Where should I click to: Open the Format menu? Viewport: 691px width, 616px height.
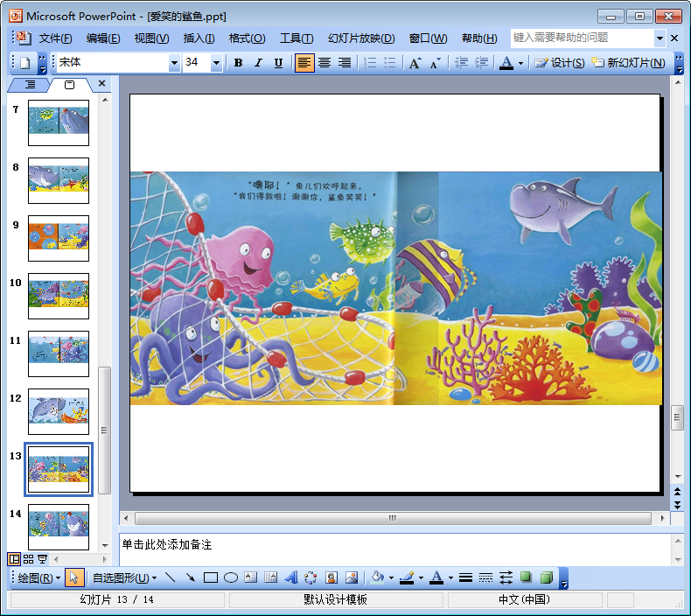(247, 38)
